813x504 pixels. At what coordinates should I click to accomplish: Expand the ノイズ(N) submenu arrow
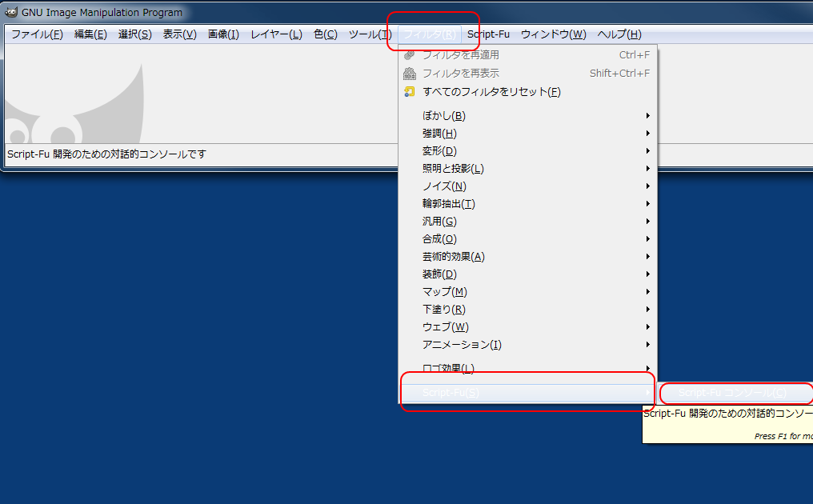[647, 186]
